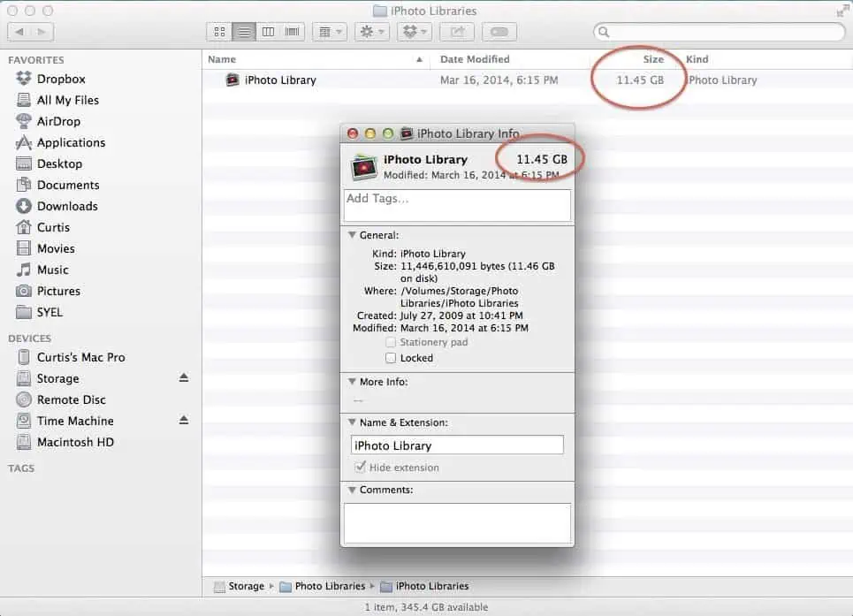This screenshot has height=616, width=853.
Task: Collapse the General section triangle
Action: pos(352,235)
